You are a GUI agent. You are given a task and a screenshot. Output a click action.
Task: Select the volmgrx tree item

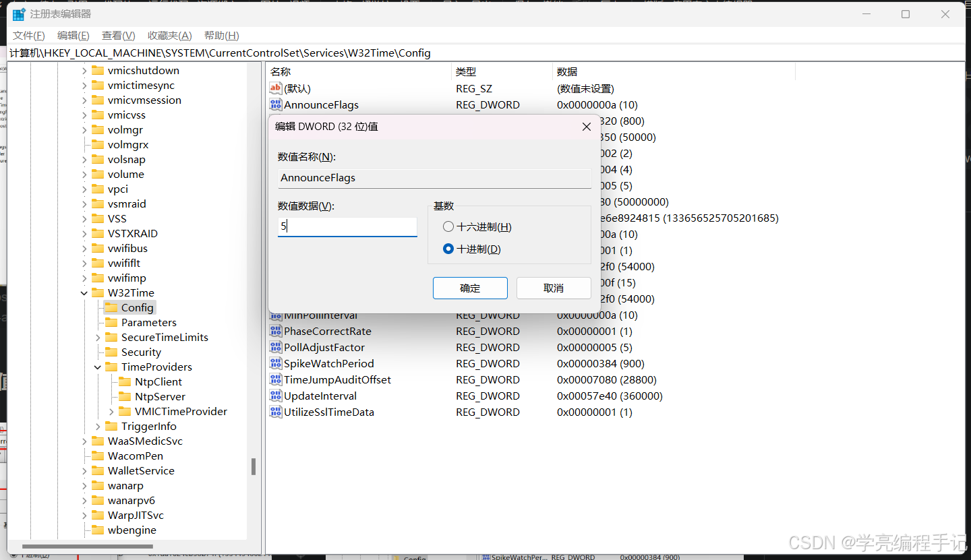click(x=128, y=144)
